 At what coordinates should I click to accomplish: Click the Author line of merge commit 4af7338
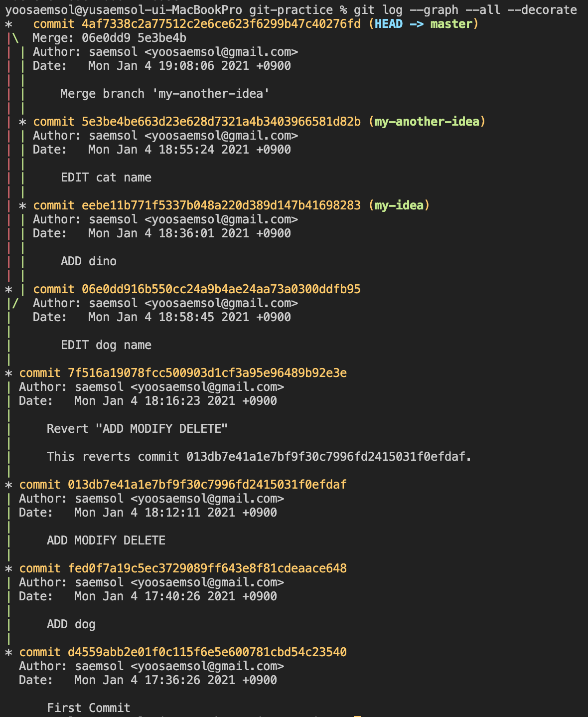click(165, 52)
